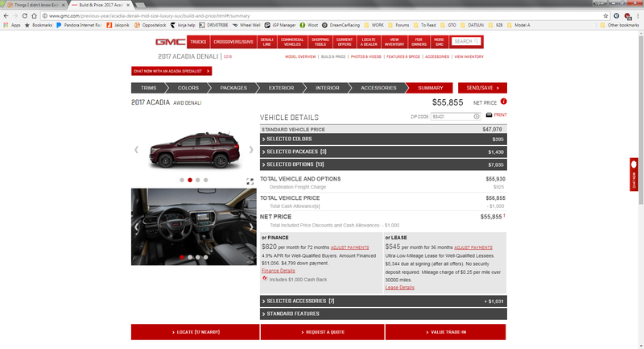The width and height of the screenshot is (644, 349).
Task: Open Shopping Tools navigation menu
Action: (320, 42)
